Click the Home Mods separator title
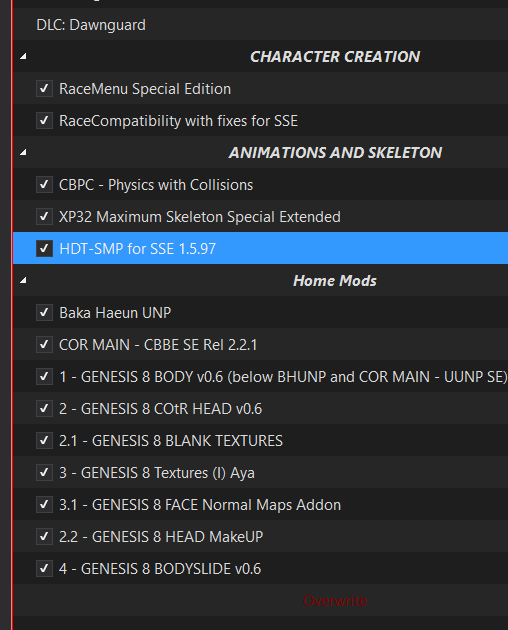 click(x=335, y=280)
